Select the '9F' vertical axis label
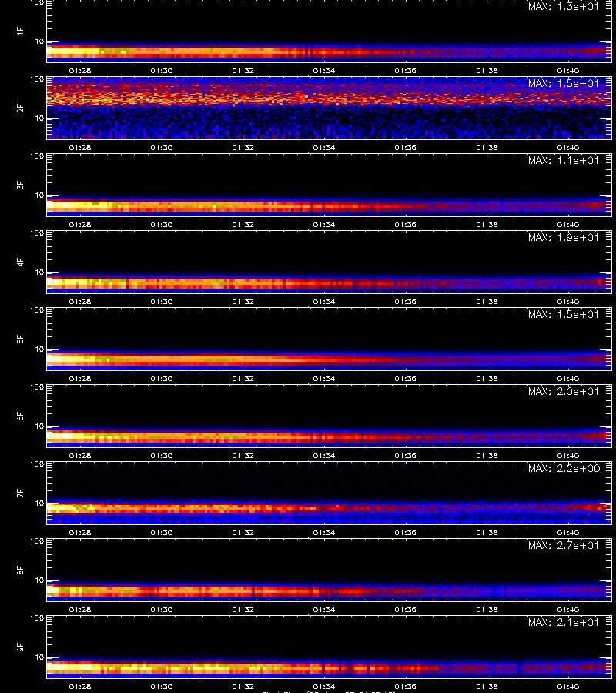 point(20,647)
